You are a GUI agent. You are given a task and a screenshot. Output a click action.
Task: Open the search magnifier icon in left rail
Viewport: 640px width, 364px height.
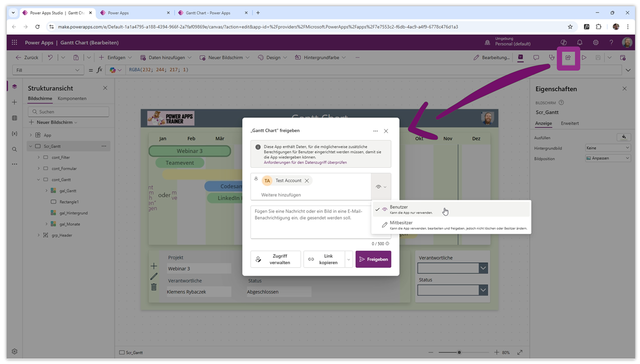pos(14,149)
